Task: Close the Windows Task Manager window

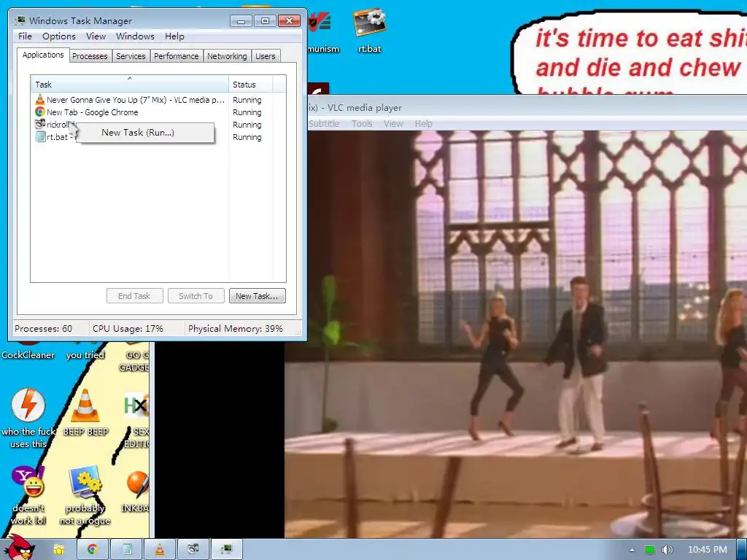Action: tap(289, 21)
